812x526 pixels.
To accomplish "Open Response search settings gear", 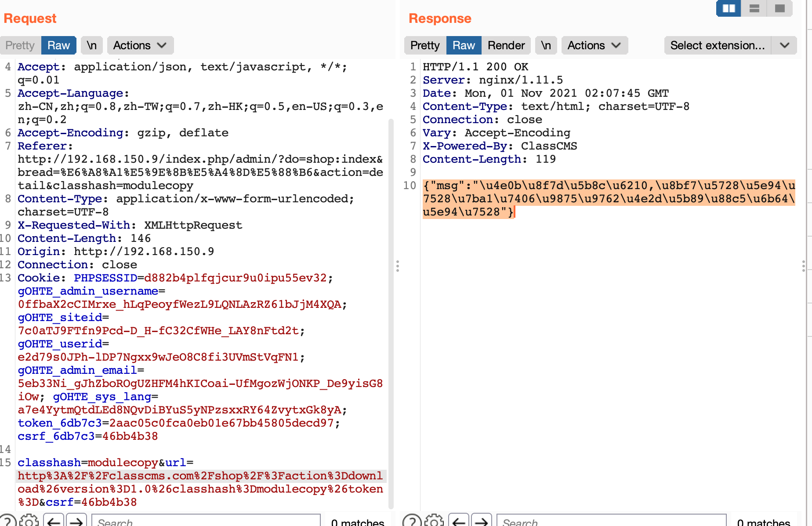I will tap(434, 521).
